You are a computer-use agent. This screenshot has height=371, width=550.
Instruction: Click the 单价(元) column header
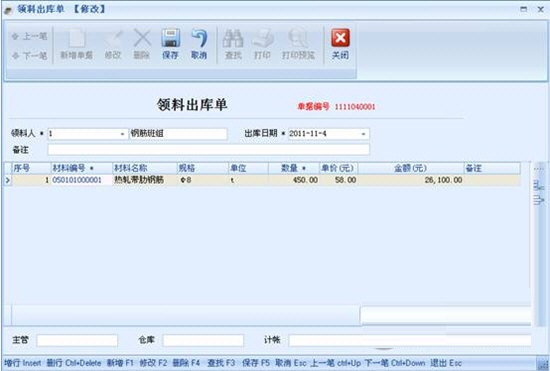[x=338, y=168]
